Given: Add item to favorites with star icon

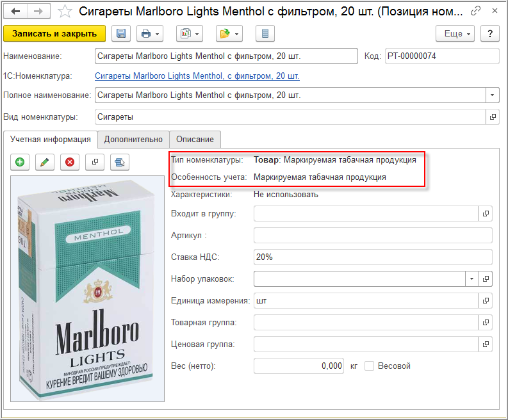Looking at the screenshot, I should coord(65,12).
